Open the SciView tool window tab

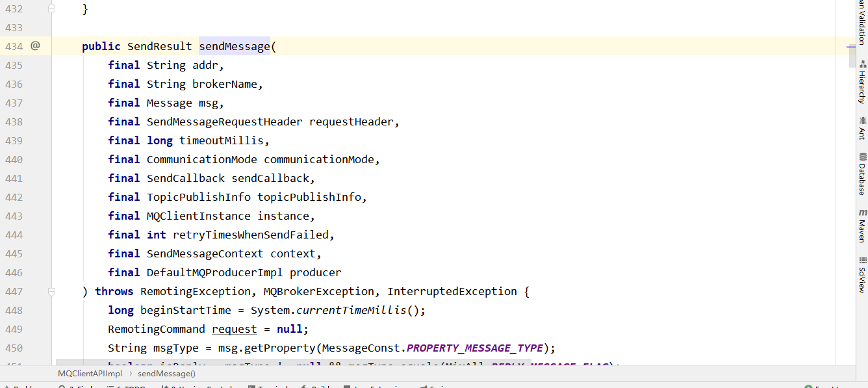point(862,275)
